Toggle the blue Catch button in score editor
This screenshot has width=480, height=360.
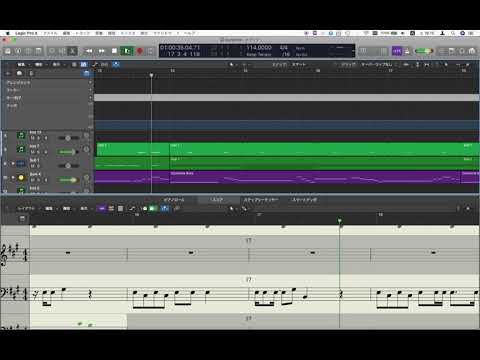(165, 209)
